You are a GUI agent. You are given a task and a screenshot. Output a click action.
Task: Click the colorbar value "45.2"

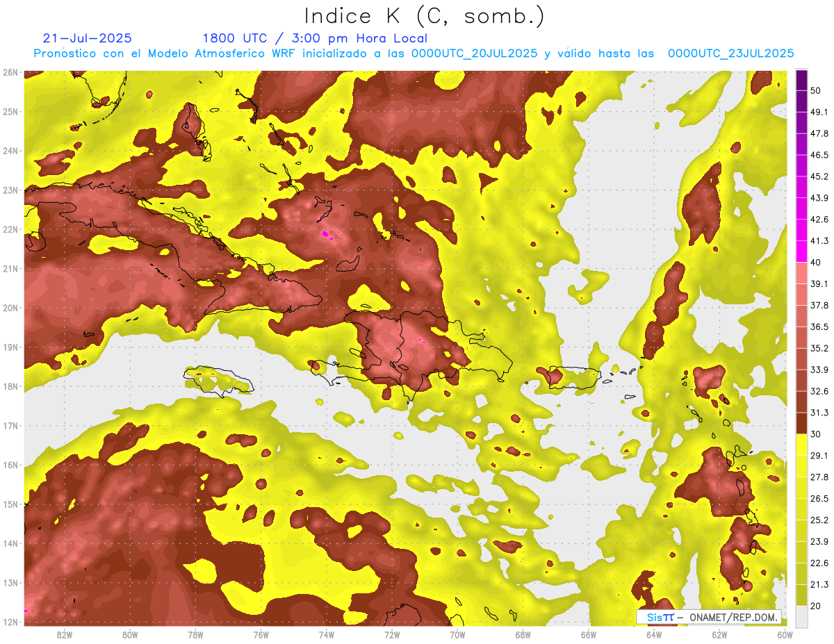pos(819,176)
